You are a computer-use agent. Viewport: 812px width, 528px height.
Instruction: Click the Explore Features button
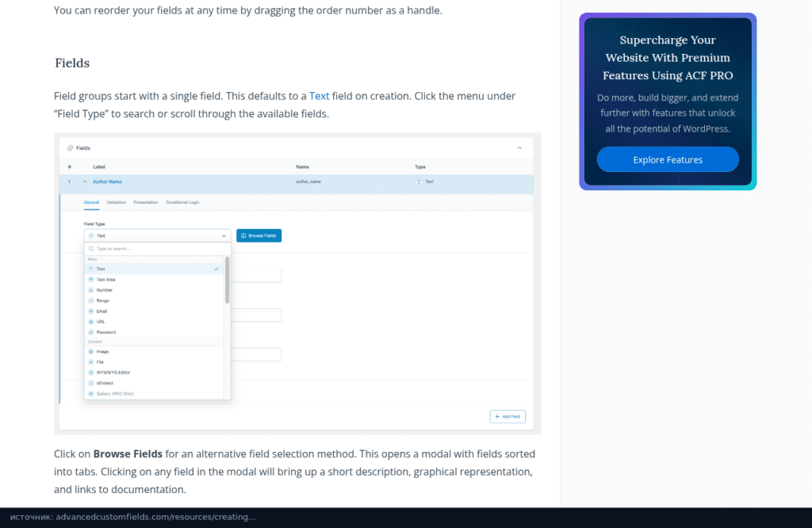[668, 159]
